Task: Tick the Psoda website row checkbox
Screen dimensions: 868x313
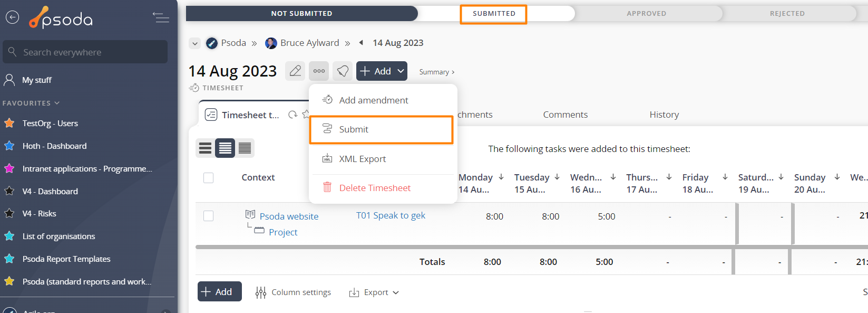Action: tap(209, 216)
